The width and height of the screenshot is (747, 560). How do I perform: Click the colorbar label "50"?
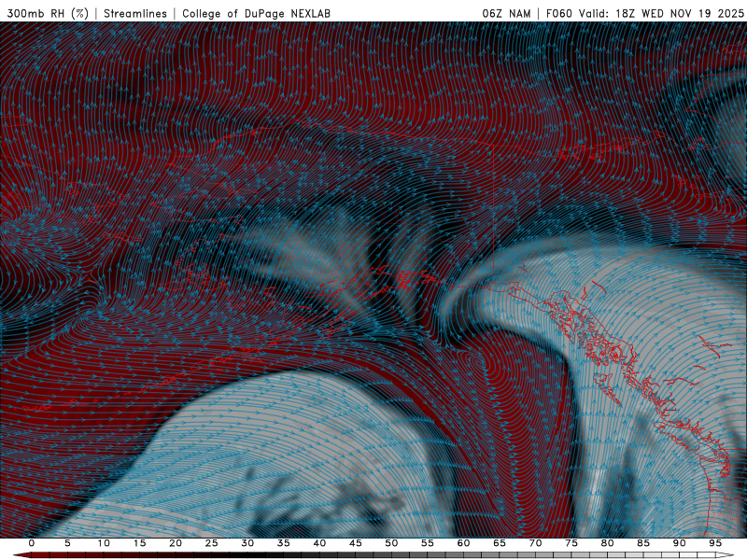[x=391, y=543]
